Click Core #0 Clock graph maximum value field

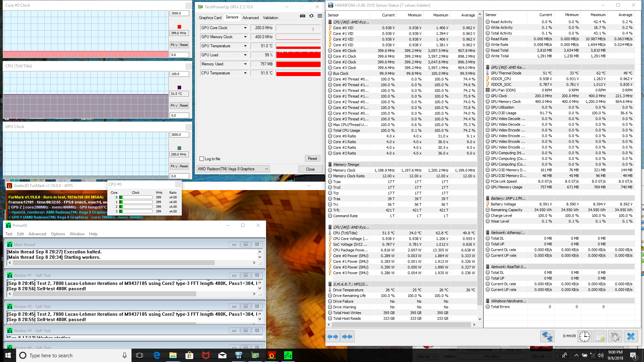(179, 13)
